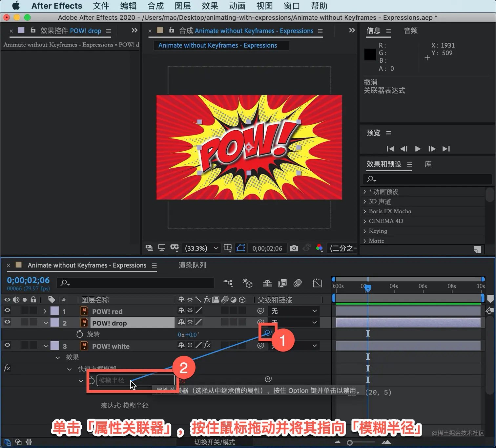This screenshot has width=496, height=448.
Task: Expand the Boris FX Mocha category
Action: tap(364, 211)
